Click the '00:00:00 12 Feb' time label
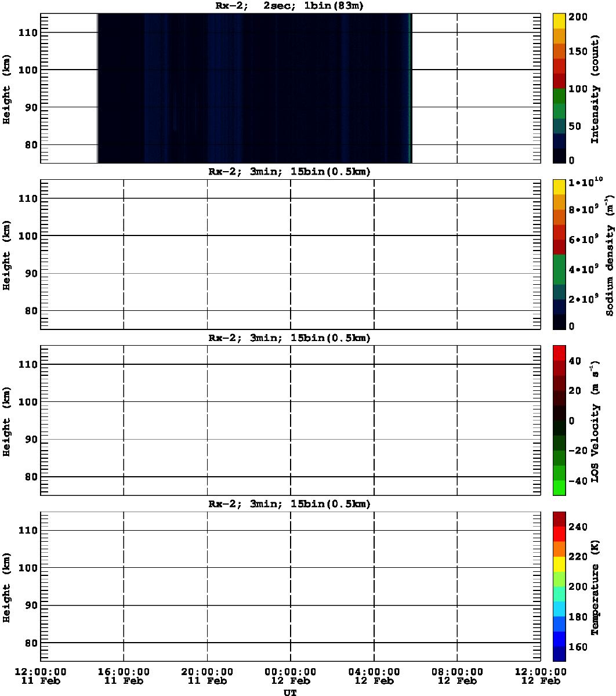616x696 pixels. (291, 676)
